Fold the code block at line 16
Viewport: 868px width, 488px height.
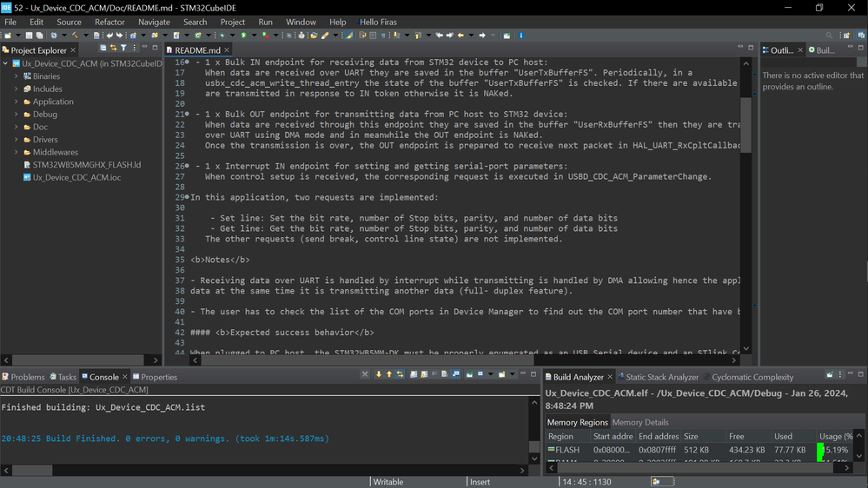[187, 62]
